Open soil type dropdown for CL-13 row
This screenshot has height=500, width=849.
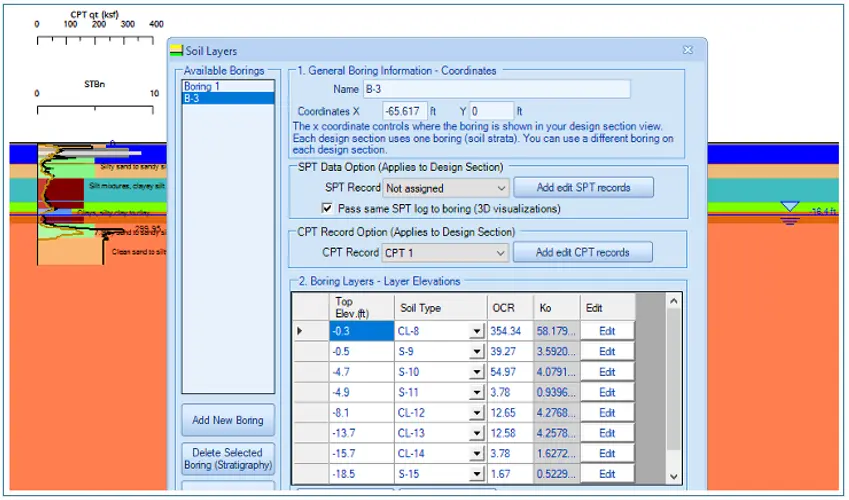point(476,433)
